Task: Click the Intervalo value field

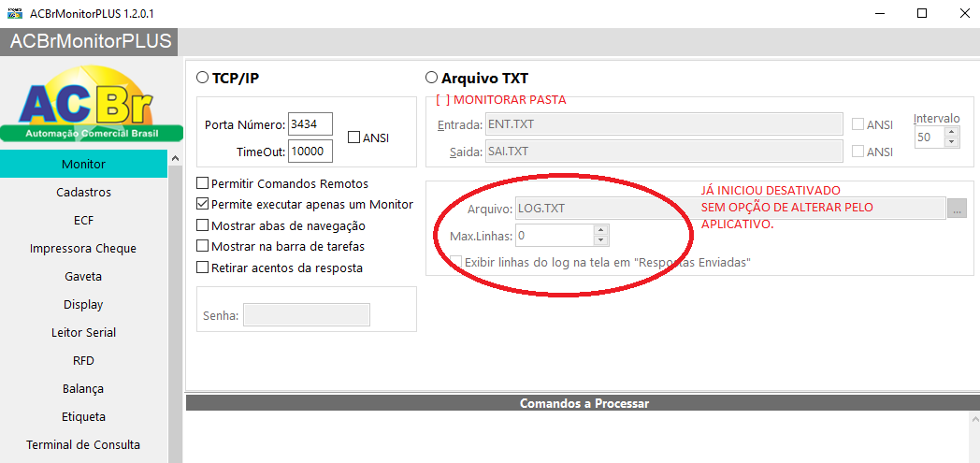Action: coord(930,137)
